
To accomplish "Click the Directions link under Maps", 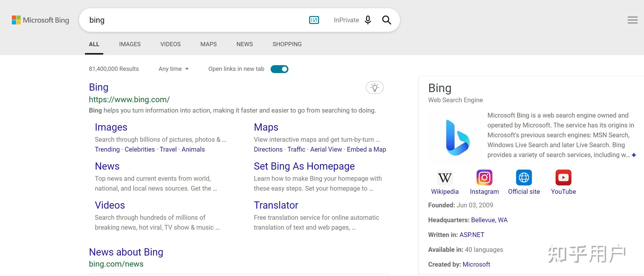I will [268, 150].
